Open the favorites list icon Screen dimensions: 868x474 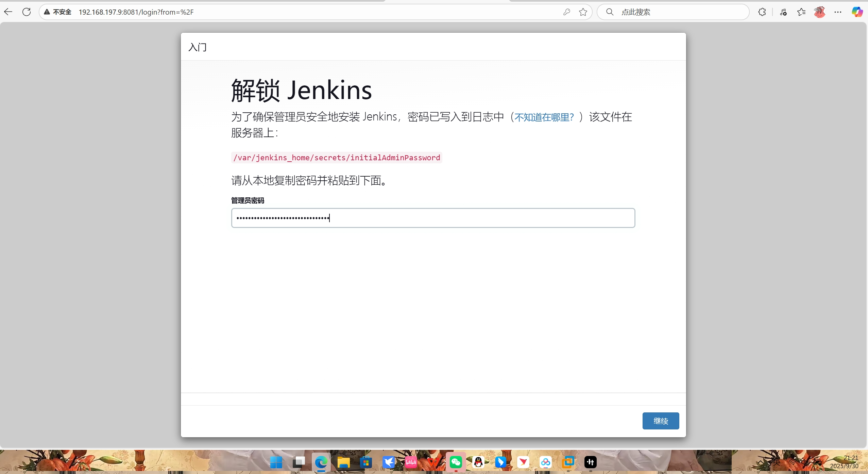[801, 12]
